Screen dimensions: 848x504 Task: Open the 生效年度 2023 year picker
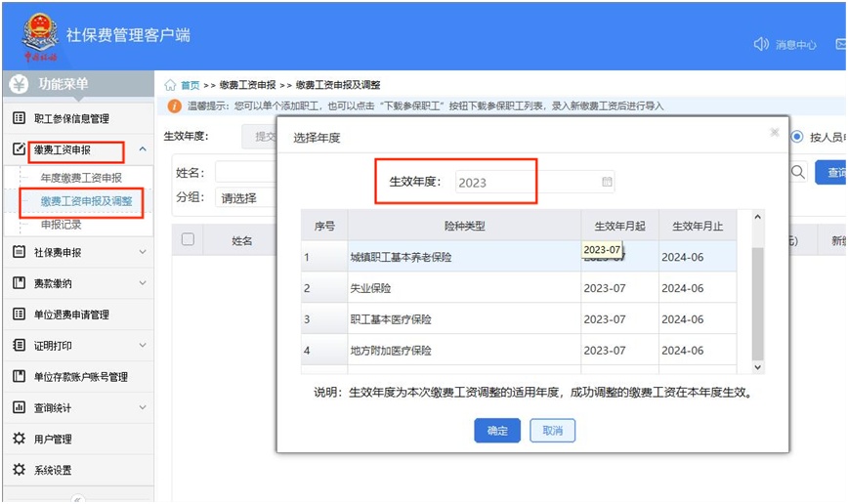click(534, 183)
